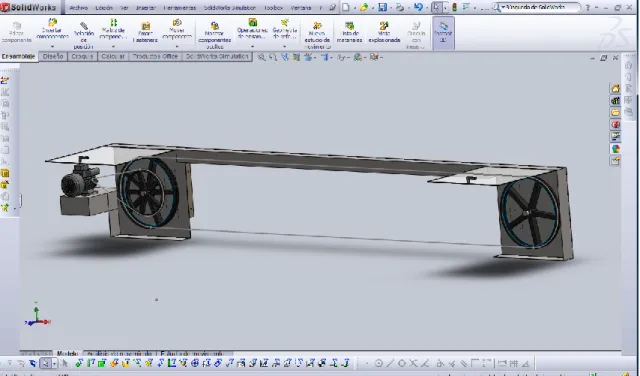Click the Save icon in top toolbar

(x=382, y=7)
